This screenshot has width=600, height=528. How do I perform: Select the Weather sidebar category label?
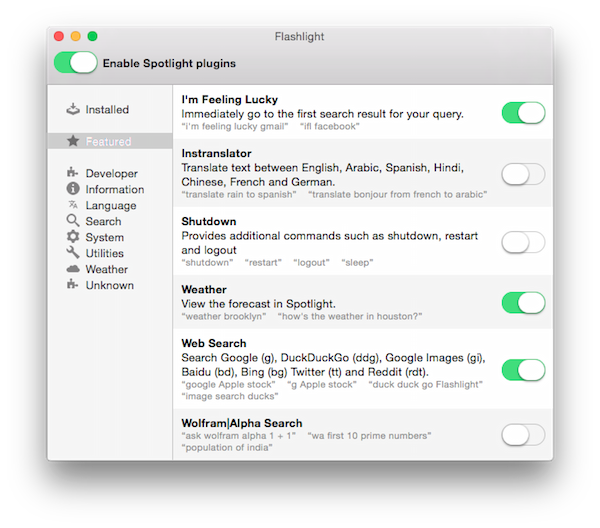pos(107,269)
